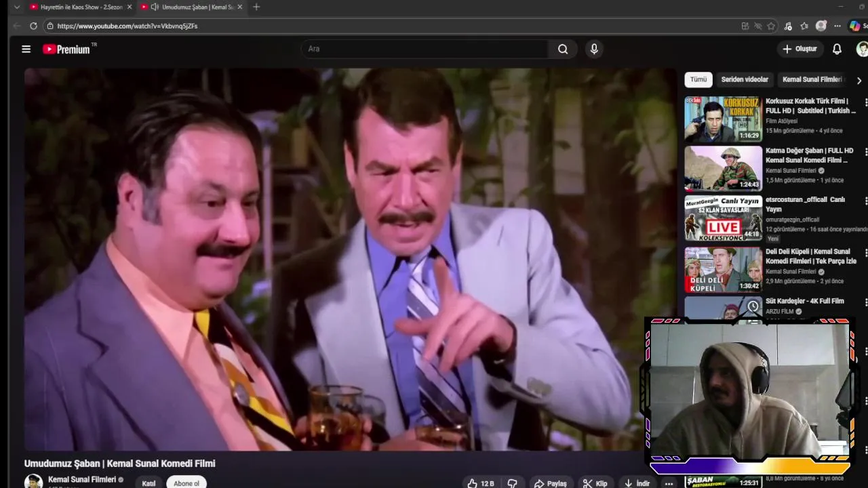Open the Korkusuz Korkak video thumbnail
Viewport: 868px width, 488px height.
[x=723, y=119]
